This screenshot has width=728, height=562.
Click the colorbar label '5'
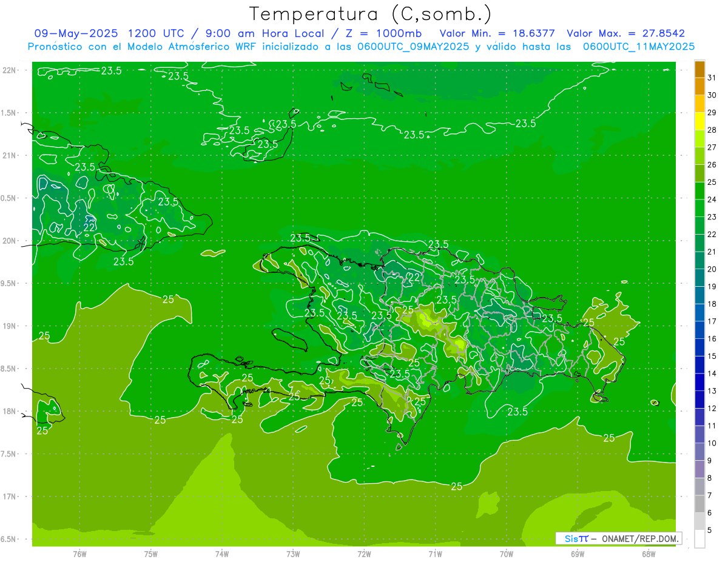(710, 530)
